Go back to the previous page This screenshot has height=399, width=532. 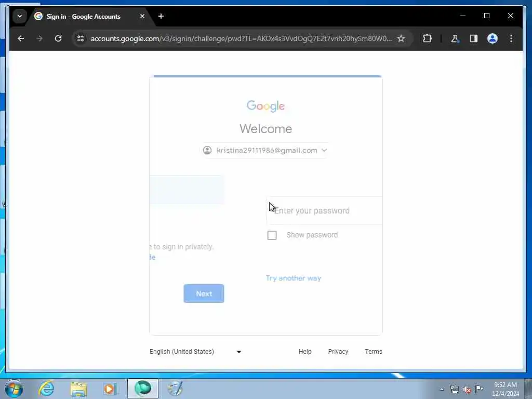[x=21, y=38]
